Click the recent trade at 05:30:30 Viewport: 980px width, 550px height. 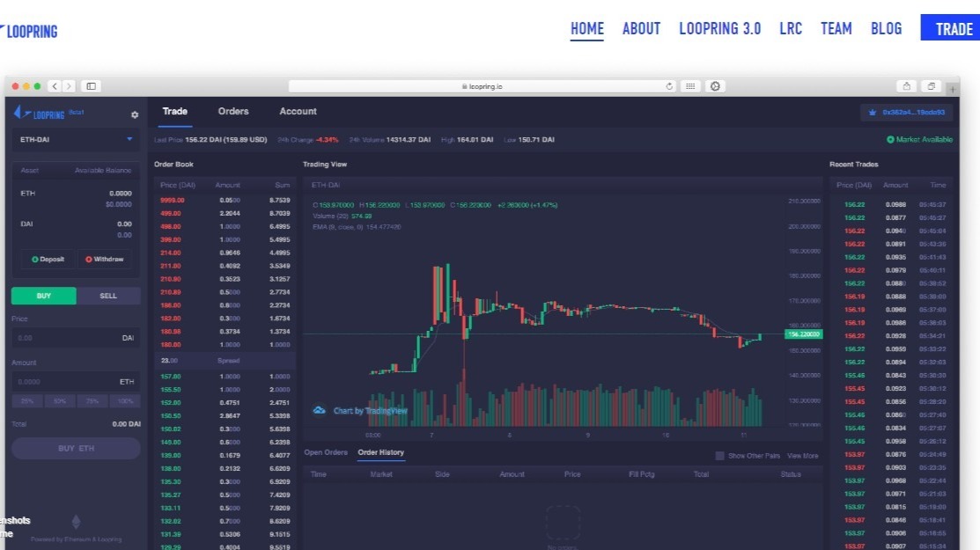[894, 375]
